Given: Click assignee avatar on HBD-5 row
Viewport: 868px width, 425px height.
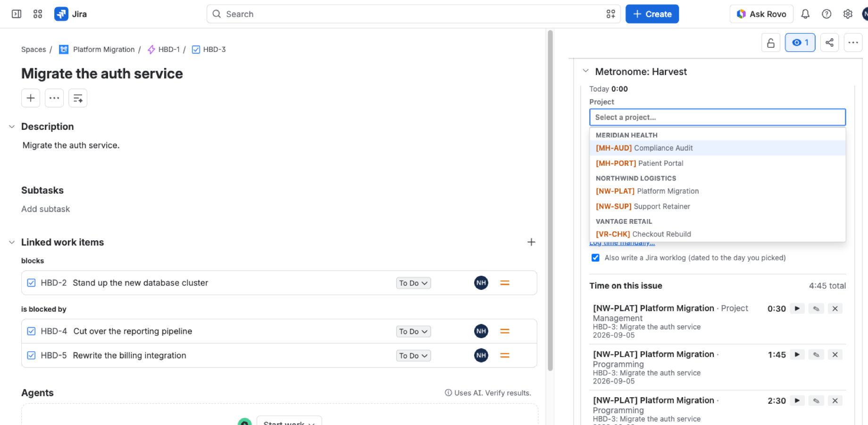Looking at the screenshot, I should click(481, 355).
